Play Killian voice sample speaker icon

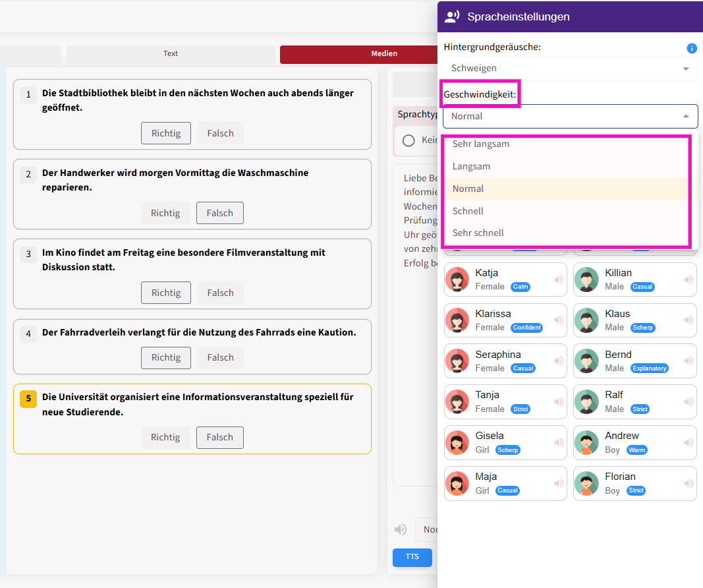(x=689, y=279)
